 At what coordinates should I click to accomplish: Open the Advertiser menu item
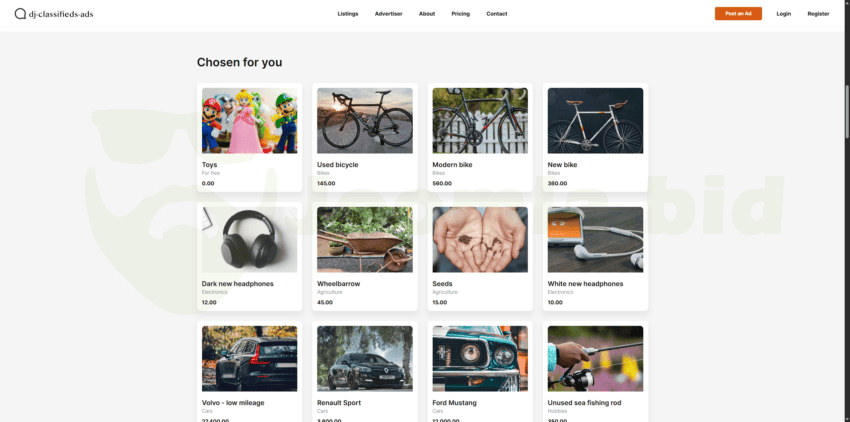tap(388, 14)
